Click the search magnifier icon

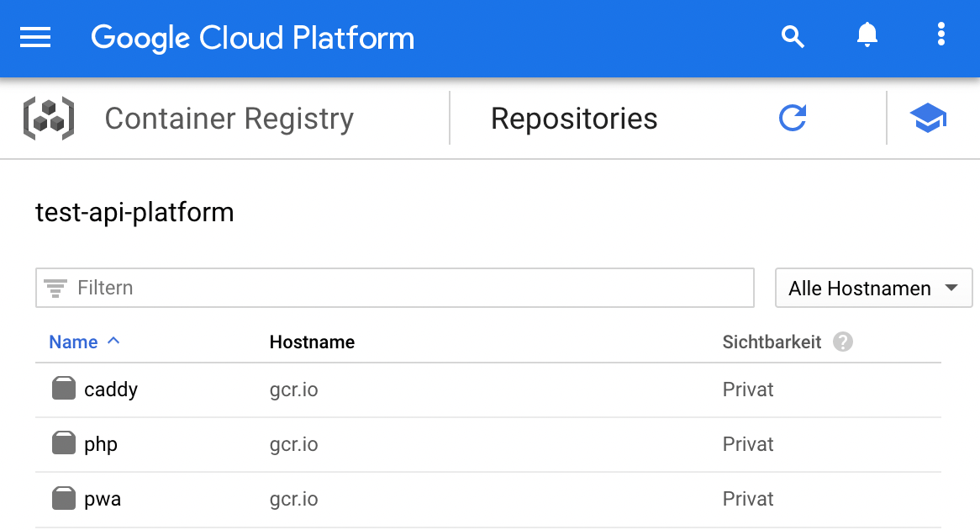pos(793,36)
